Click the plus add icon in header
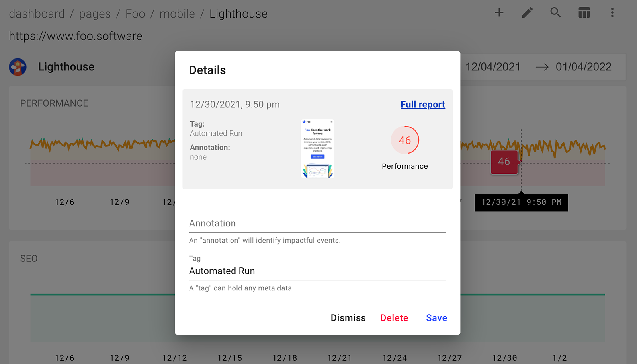This screenshot has height=364, width=637. 499,13
